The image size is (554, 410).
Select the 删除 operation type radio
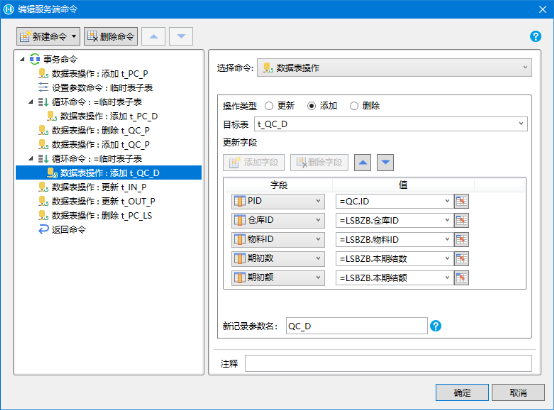pyautogui.click(x=354, y=106)
